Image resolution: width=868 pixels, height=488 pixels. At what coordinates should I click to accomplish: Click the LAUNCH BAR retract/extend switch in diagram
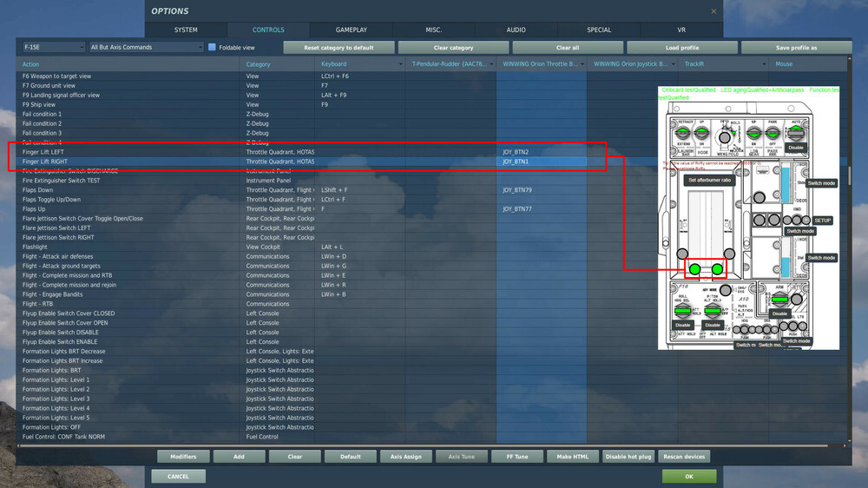click(x=683, y=133)
